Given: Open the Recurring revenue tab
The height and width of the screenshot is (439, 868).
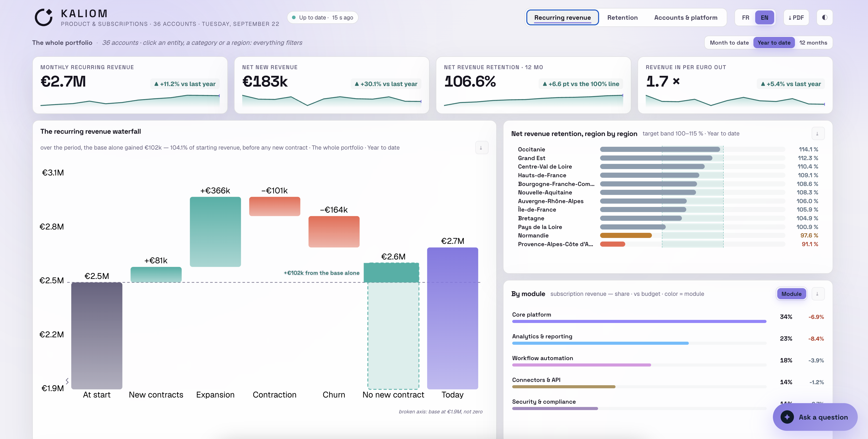Looking at the screenshot, I should [x=562, y=17].
